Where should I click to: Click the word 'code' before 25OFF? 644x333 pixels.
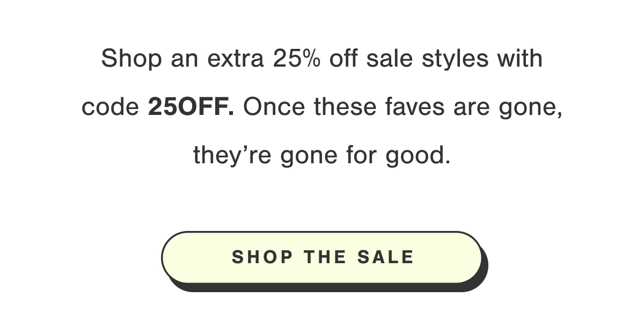(x=110, y=108)
